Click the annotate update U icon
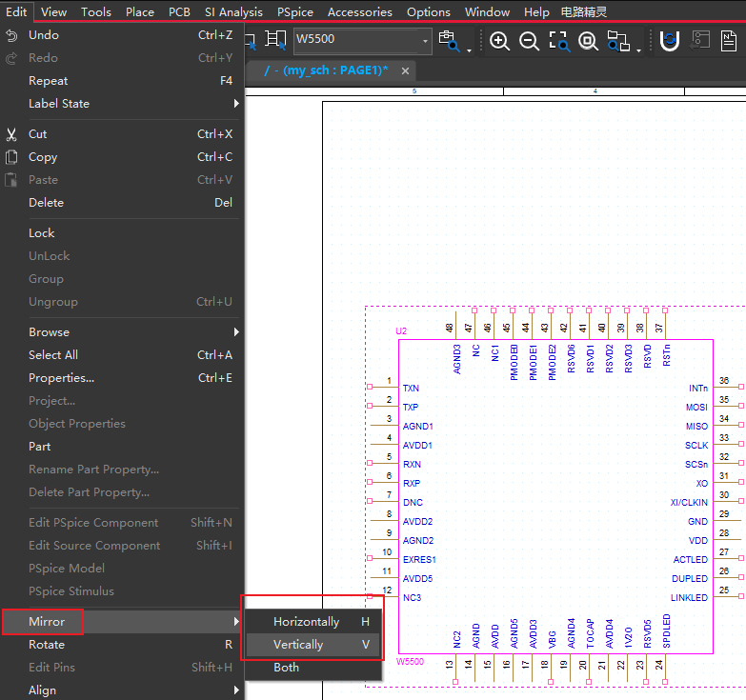The height and width of the screenshot is (700, 746). coord(669,41)
